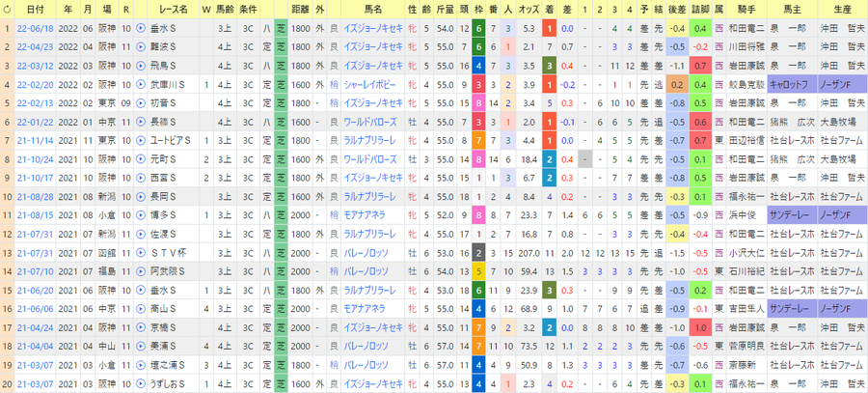Click jockey name 小沢大仁

[x=746, y=253]
